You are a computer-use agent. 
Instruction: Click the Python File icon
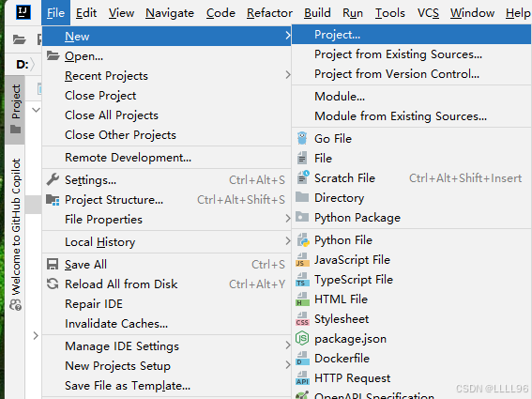coord(303,240)
